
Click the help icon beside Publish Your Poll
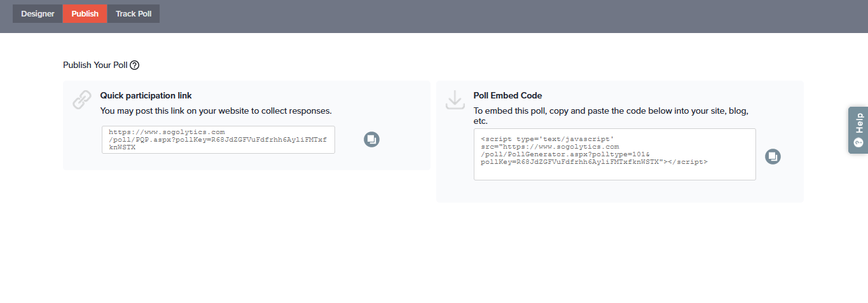(134, 65)
